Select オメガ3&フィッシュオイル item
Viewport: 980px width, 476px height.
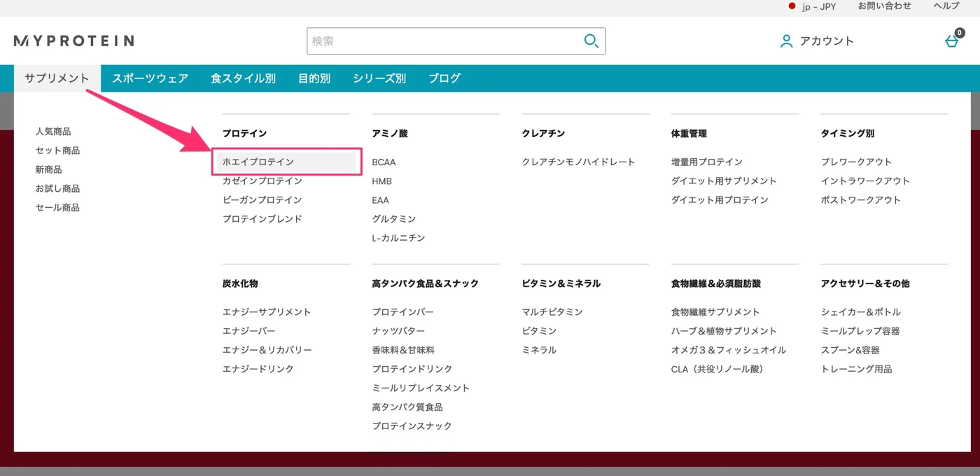click(729, 349)
